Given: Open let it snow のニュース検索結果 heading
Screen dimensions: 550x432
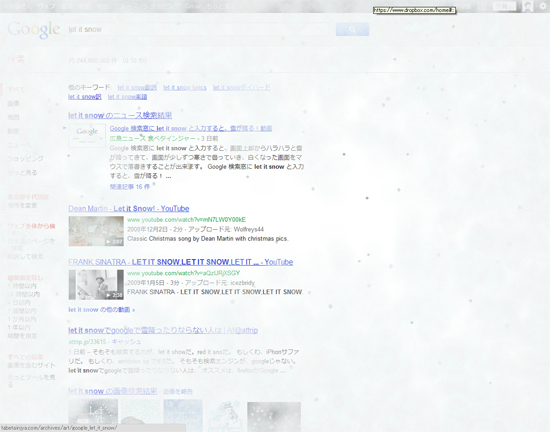Looking at the screenshot, I should tap(120, 115).
